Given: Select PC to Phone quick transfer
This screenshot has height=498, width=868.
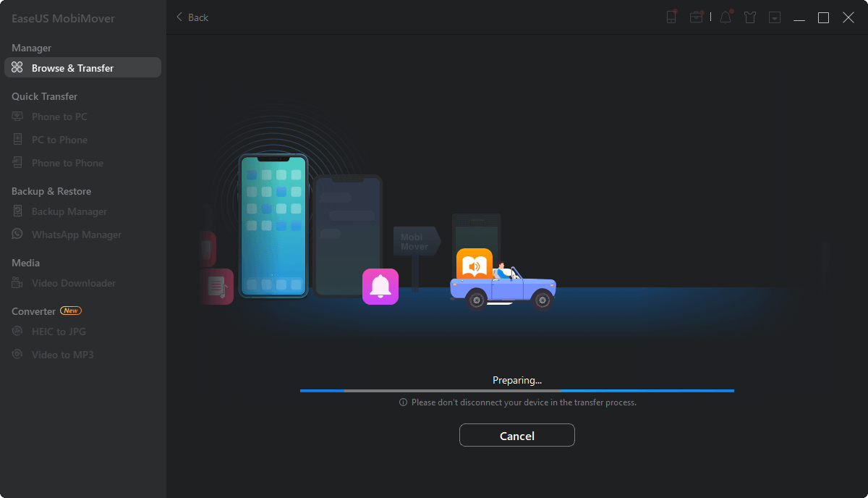Looking at the screenshot, I should (59, 140).
